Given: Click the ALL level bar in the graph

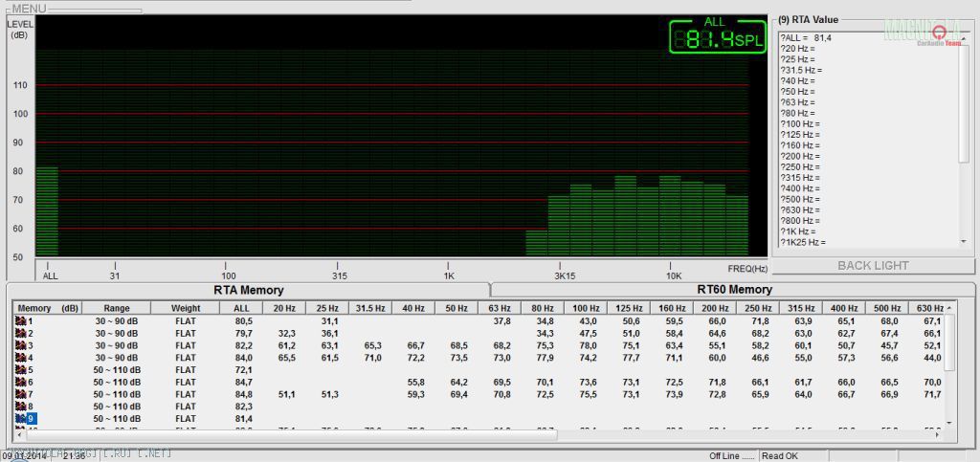Looking at the screenshot, I should pos(47,211).
